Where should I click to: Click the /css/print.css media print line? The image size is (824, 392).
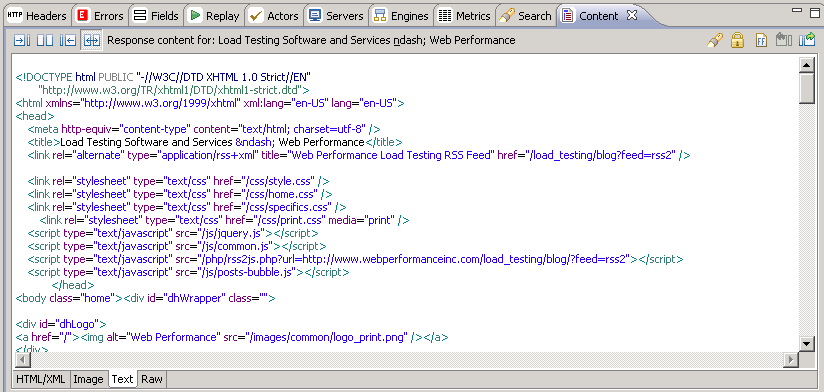(224, 220)
